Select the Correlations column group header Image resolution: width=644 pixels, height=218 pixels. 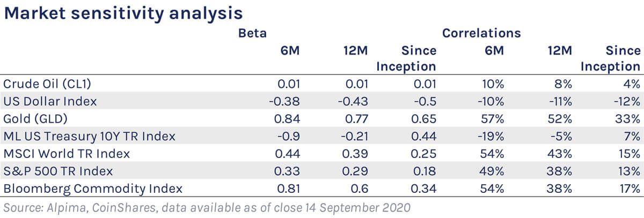click(x=481, y=33)
